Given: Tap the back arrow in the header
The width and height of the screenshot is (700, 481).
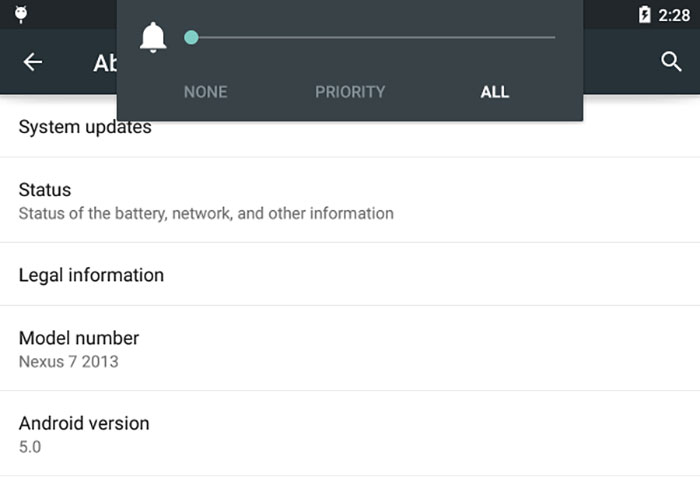Looking at the screenshot, I should tap(33, 62).
